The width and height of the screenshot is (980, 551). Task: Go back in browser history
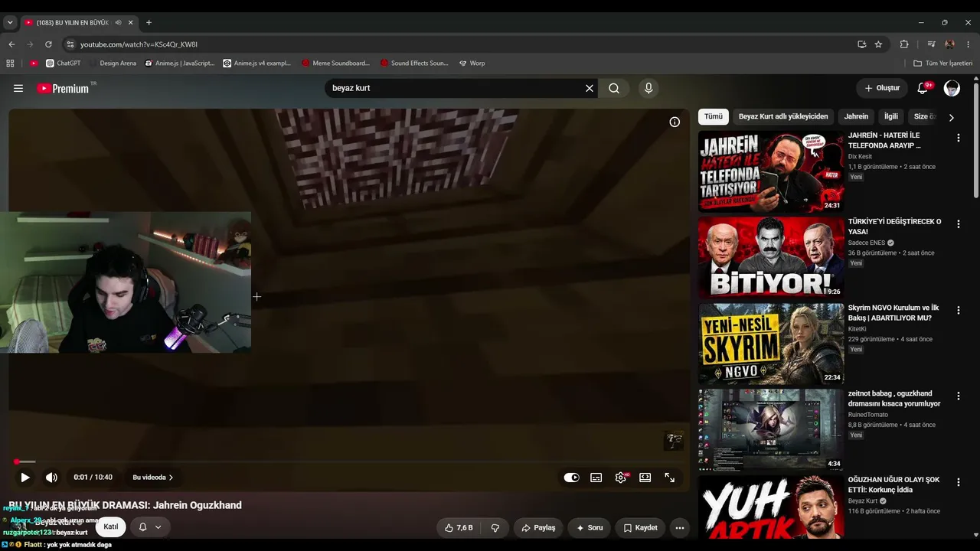pos(11,44)
